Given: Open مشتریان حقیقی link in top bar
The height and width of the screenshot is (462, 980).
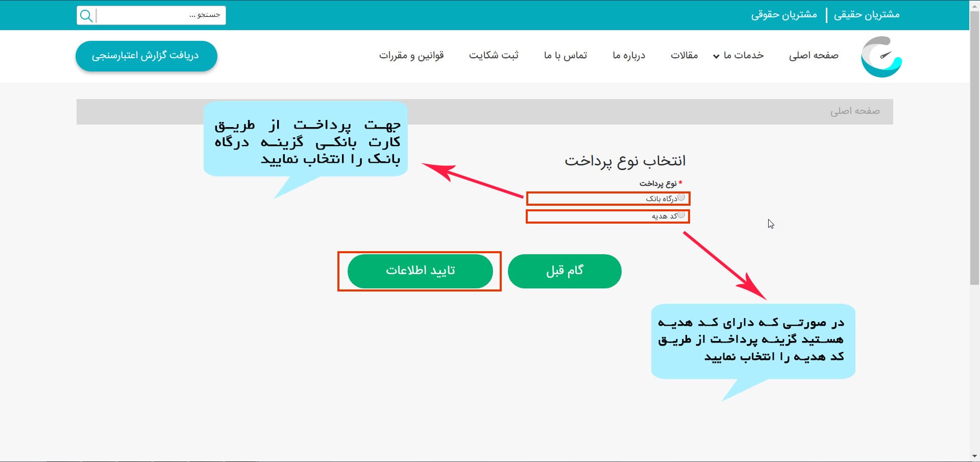Looking at the screenshot, I should [867, 15].
